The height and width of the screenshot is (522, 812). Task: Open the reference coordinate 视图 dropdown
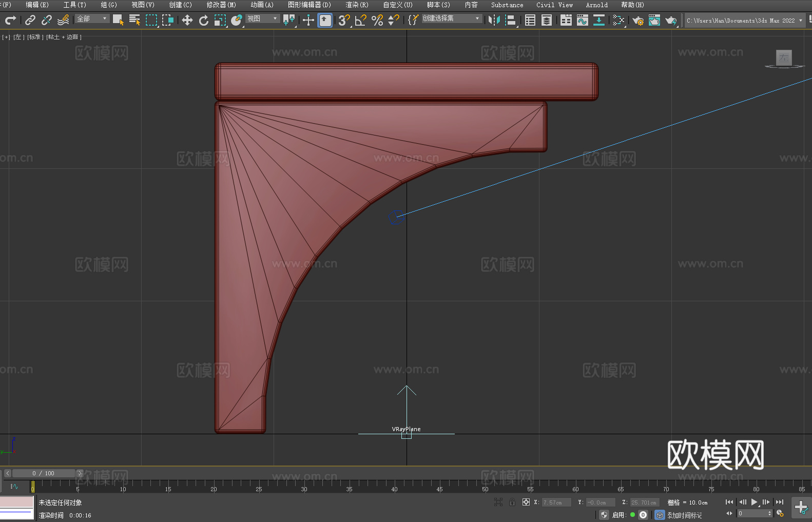262,18
